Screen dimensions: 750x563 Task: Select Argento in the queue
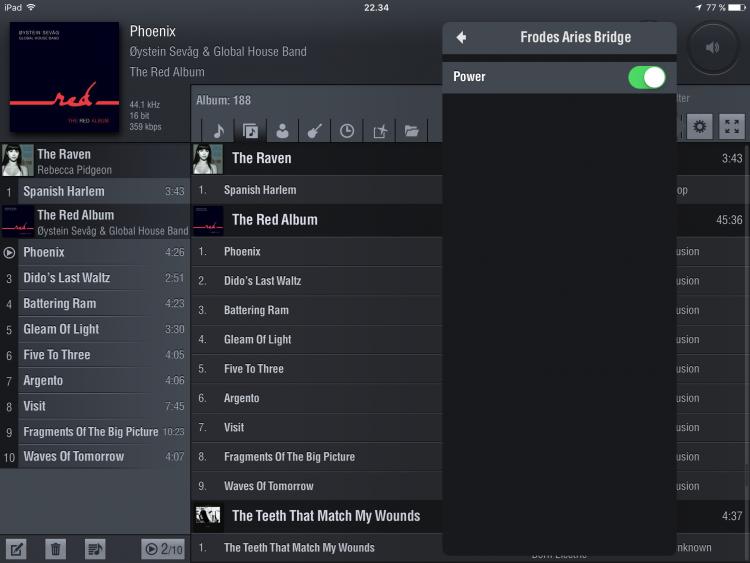tap(95, 381)
